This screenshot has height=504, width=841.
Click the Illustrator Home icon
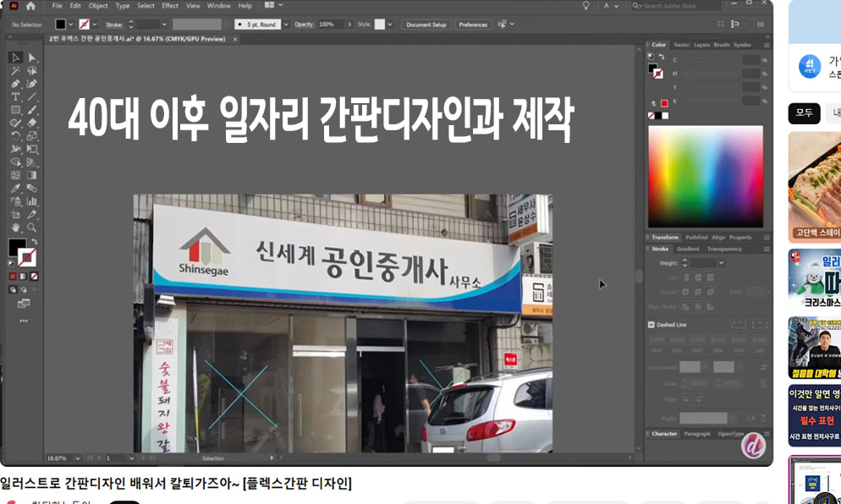coord(30,6)
